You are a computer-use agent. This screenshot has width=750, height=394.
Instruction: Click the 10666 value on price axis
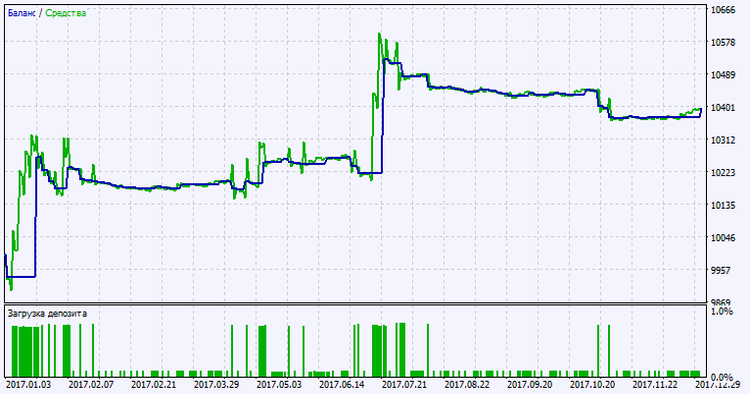click(723, 10)
